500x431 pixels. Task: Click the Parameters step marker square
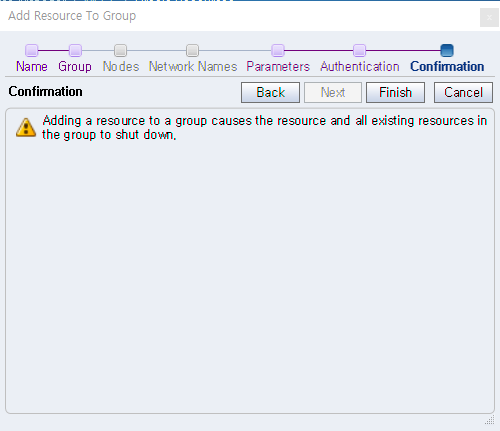(278, 50)
